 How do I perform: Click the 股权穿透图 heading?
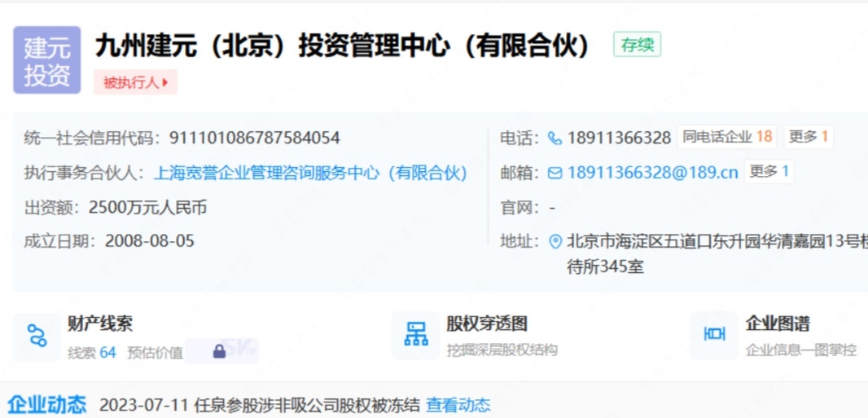(x=487, y=323)
